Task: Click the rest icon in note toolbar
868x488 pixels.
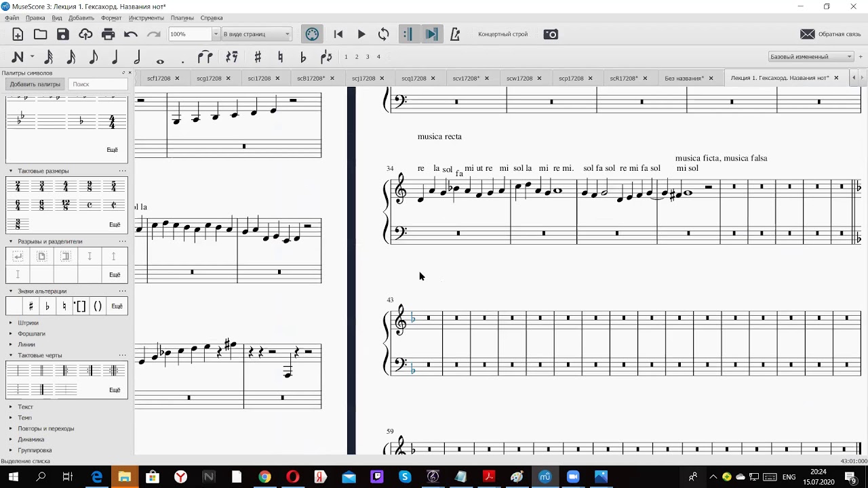Action: pos(232,57)
